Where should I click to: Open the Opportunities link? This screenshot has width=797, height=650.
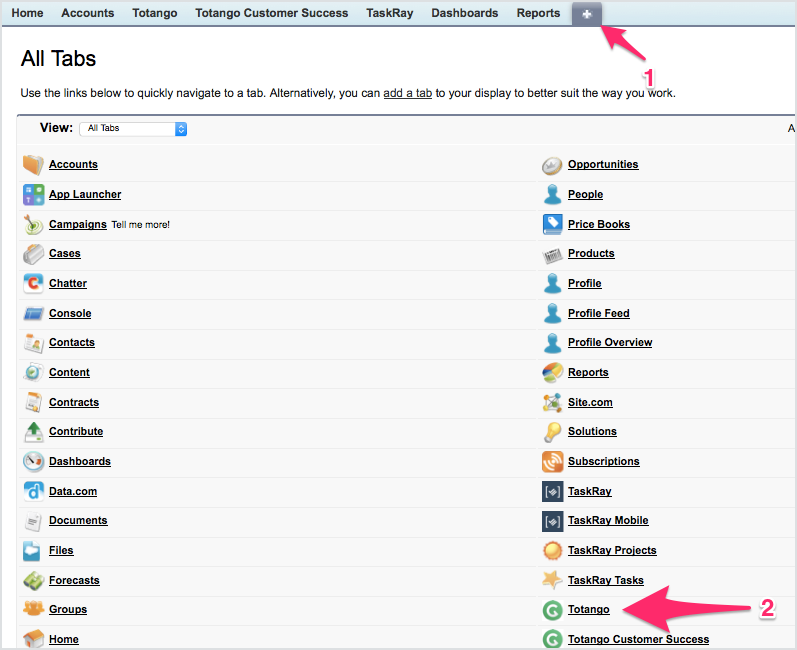[603, 165]
